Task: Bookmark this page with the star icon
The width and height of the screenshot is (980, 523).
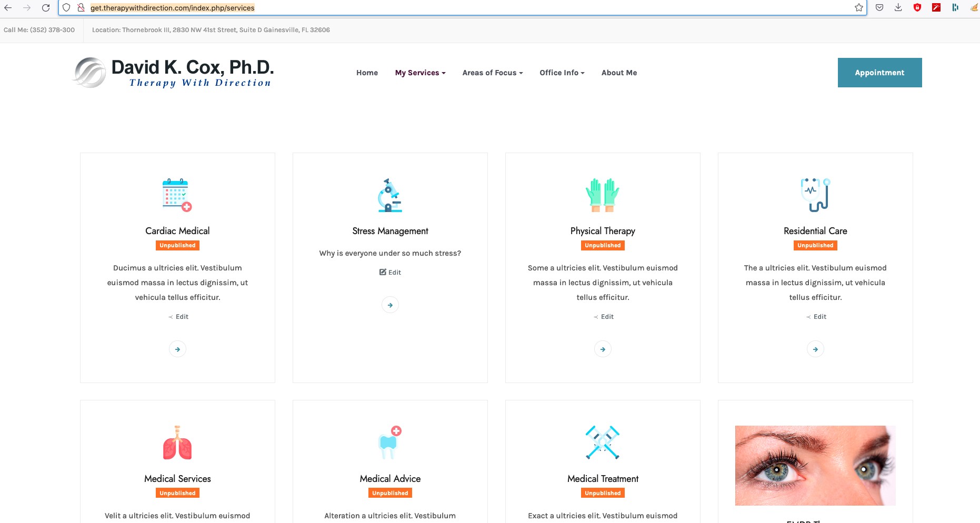Action: click(x=859, y=7)
